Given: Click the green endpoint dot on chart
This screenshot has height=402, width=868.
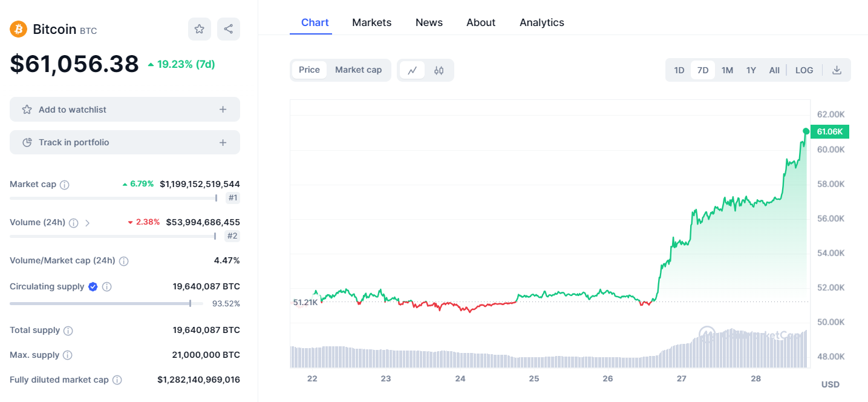Looking at the screenshot, I should (806, 131).
